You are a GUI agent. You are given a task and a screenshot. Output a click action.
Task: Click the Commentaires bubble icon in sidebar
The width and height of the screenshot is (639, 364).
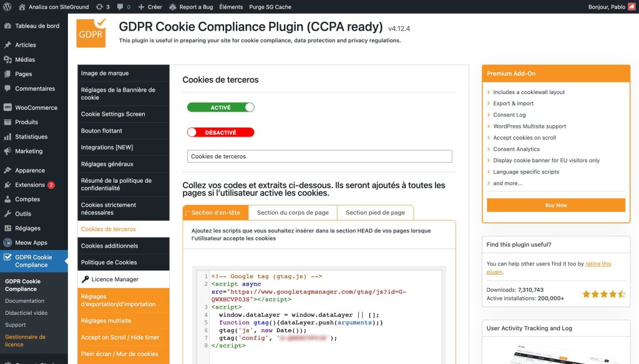[x=7, y=89]
